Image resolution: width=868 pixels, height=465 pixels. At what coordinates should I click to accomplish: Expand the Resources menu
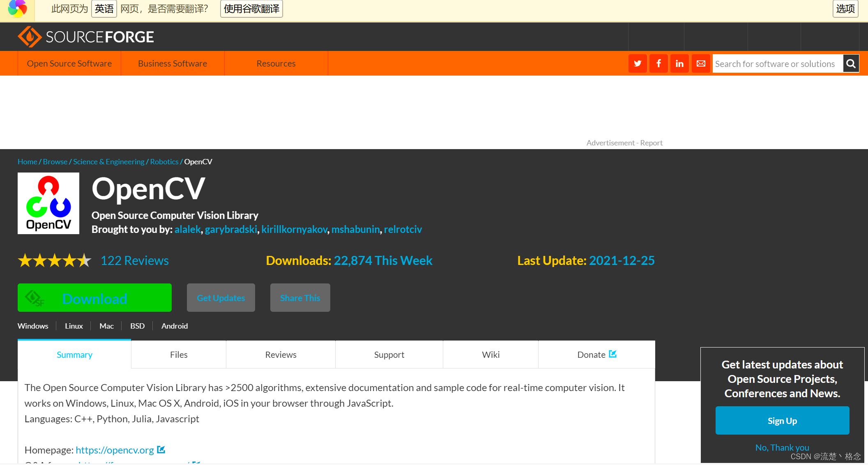pos(276,64)
